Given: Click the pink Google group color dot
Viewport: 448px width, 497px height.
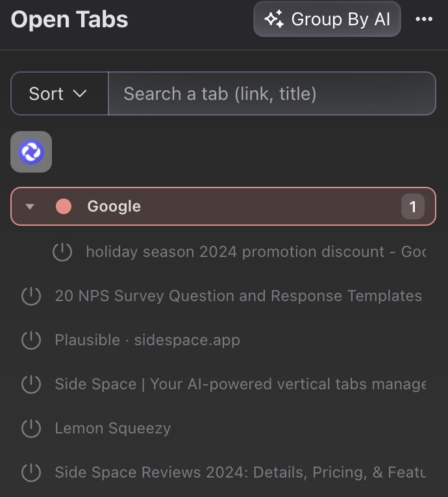Looking at the screenshot, I should click(64, 207).
